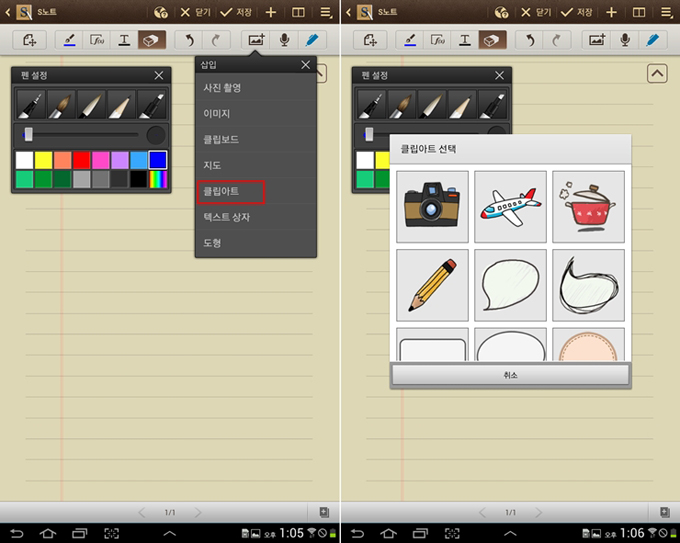Choose the marker pen type in left pen settings

pos(152,105)
